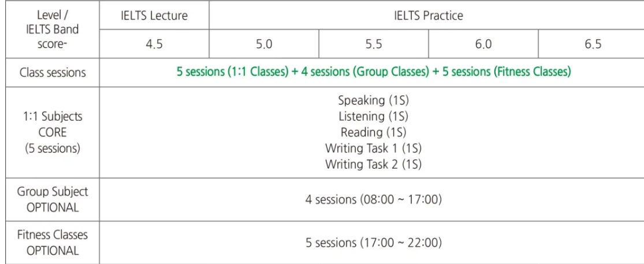Click the 5.0 band score cell
Viewport: 644px width, 264px height.
[x=263, y=44]
